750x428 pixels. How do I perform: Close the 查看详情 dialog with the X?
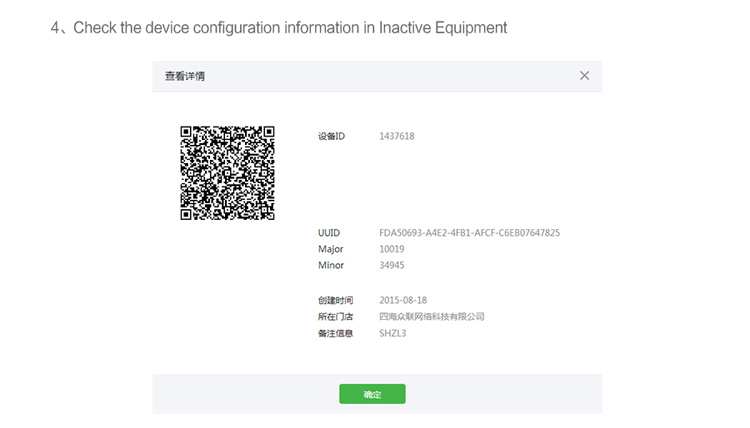click(584, 76)
